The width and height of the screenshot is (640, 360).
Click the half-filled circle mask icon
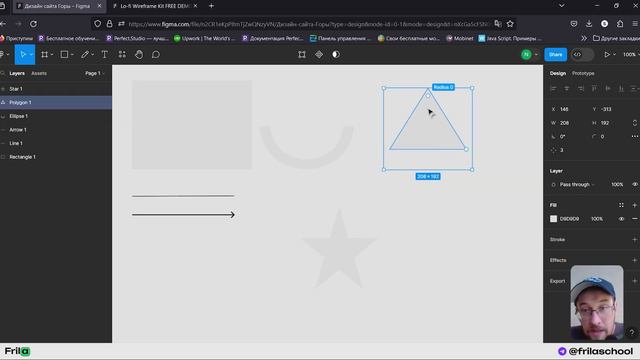[x=336, y=55]
